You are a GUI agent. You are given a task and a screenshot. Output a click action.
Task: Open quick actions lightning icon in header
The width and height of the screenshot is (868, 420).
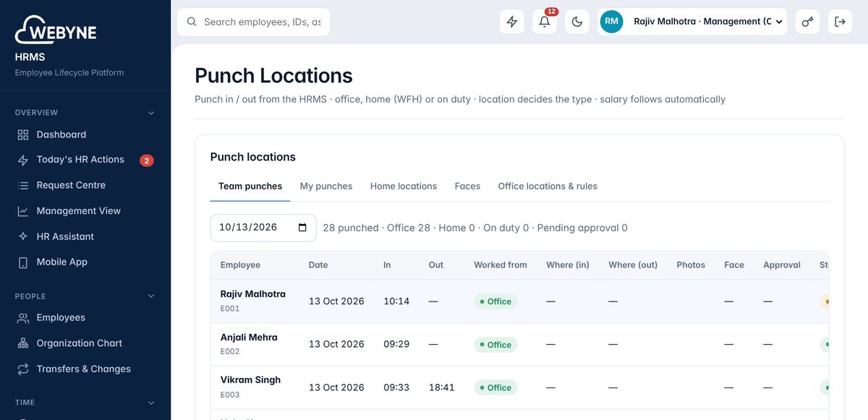pos(512,22)
